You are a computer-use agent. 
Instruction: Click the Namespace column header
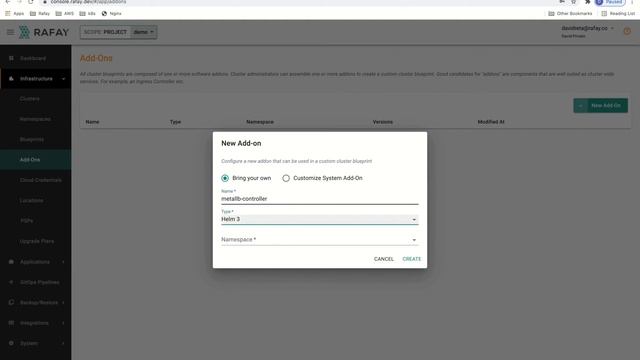(x=260, y=122)
